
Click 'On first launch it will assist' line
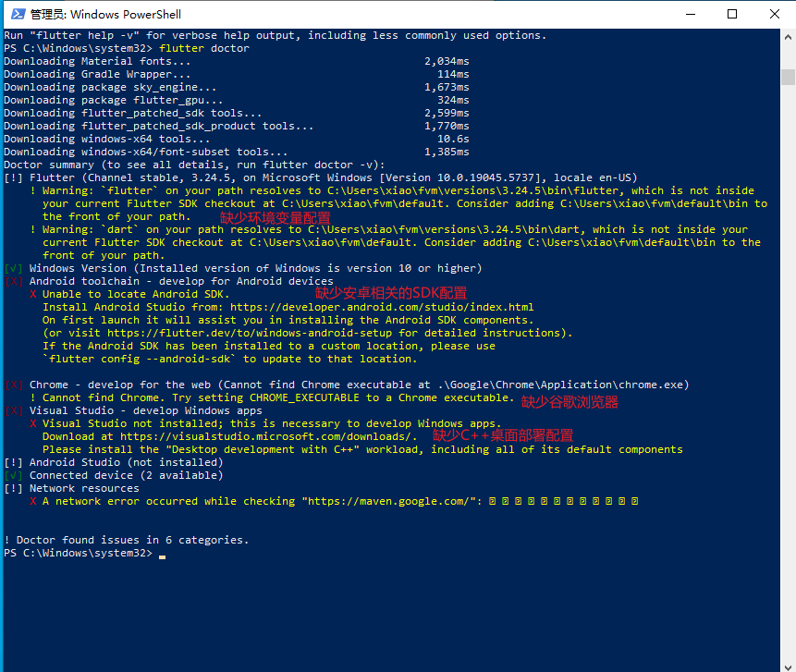[x=288, y=320]
